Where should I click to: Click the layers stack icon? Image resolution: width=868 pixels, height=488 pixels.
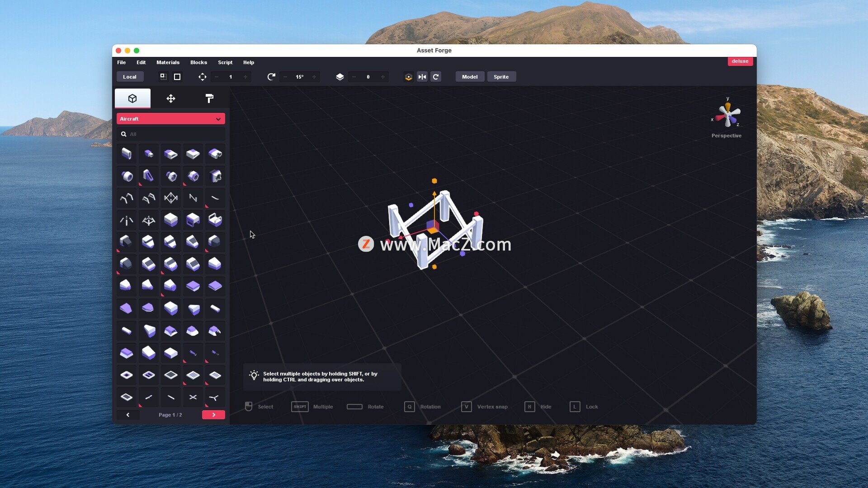pos(340,77)
